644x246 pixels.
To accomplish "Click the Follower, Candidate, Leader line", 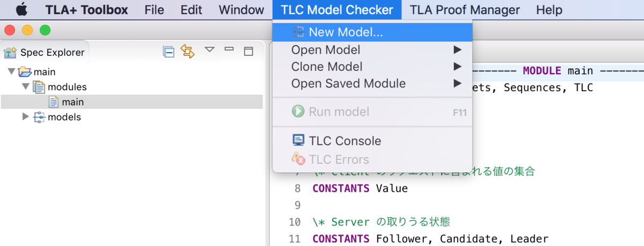I will tap(430, 238).
